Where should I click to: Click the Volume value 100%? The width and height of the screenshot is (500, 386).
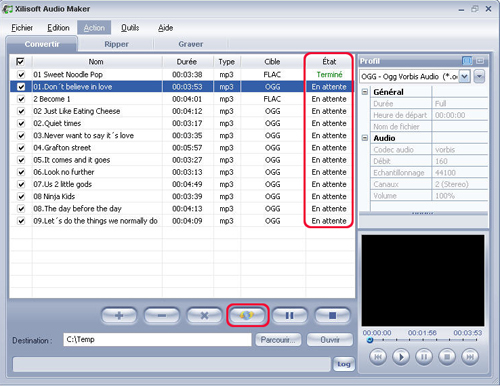[445, 196]
